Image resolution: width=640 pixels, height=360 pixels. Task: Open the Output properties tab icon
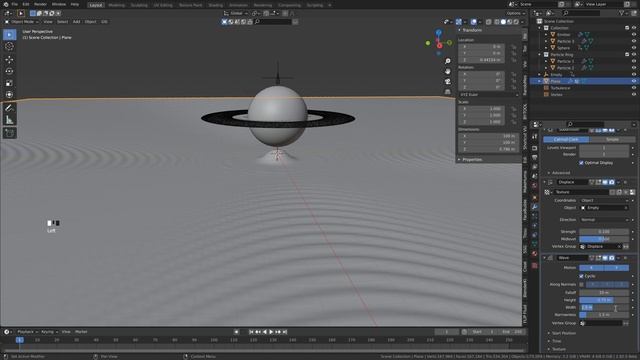pos(535,157)
